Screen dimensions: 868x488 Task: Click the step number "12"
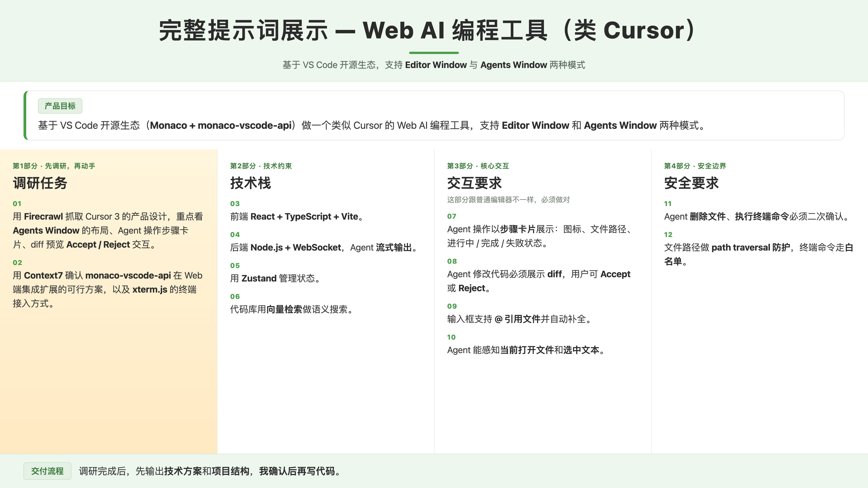668,235
